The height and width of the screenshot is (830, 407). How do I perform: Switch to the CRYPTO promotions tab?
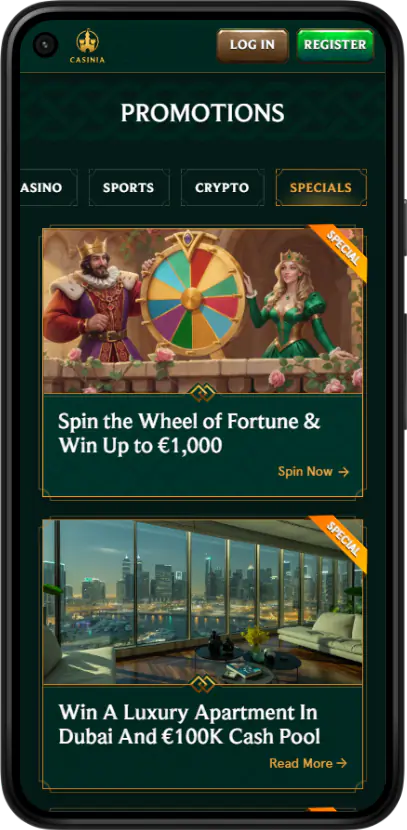[x=222, y=187]
